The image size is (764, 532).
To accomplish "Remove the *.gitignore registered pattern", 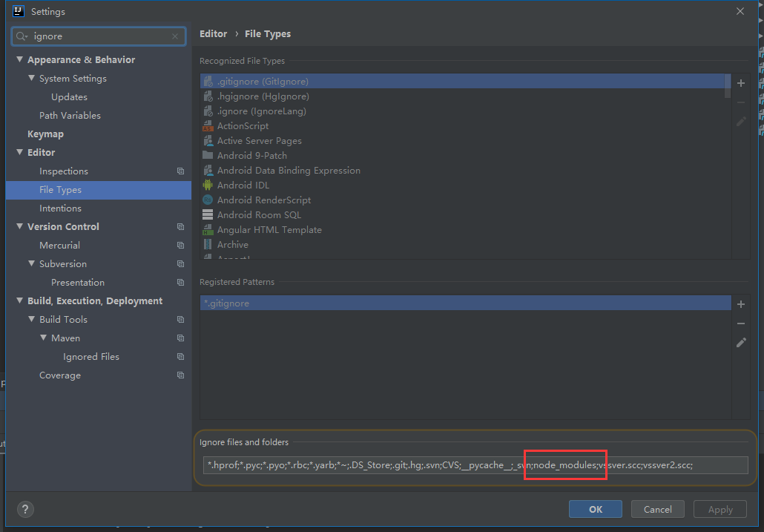I will [x=740, y=323].
